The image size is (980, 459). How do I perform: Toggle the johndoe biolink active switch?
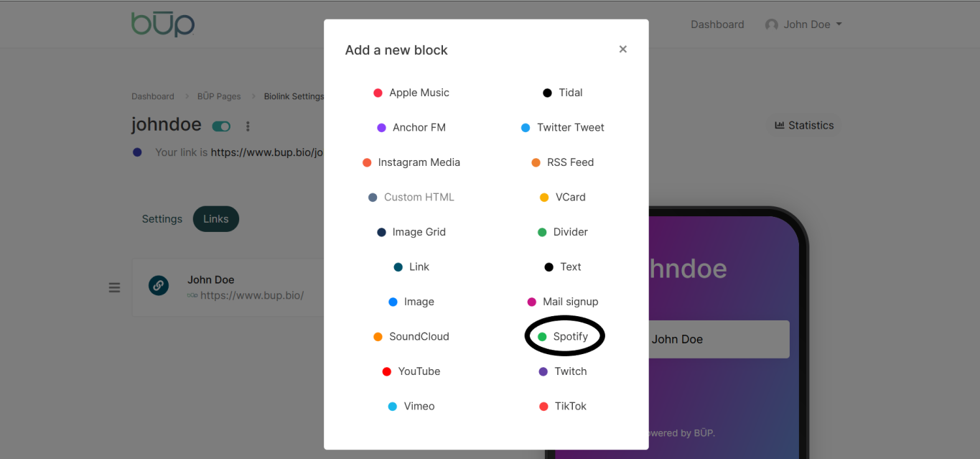tap(221, 126)
